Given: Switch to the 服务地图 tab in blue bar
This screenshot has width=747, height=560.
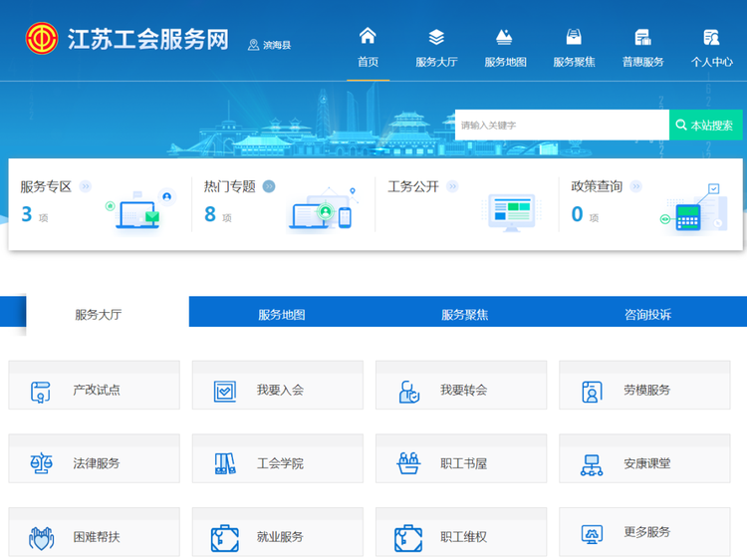Looking at the screenshot, I should click(x=281, y=315).
